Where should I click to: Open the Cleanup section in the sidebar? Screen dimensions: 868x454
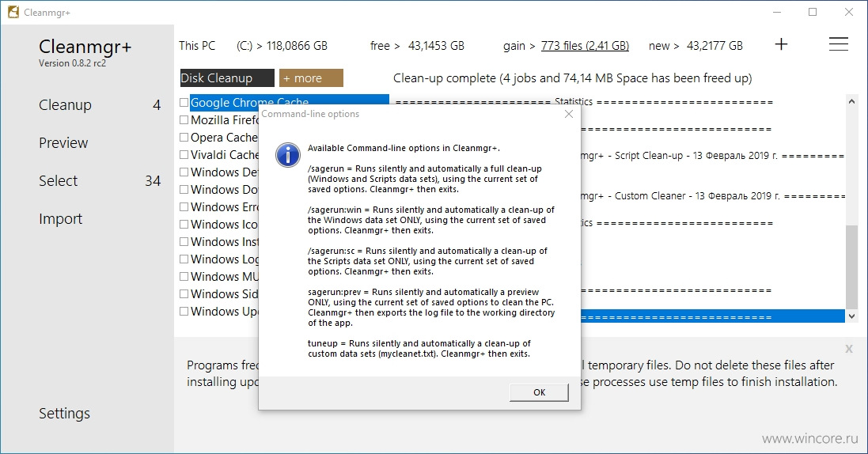pyautogui.click(x=66, y=104)
